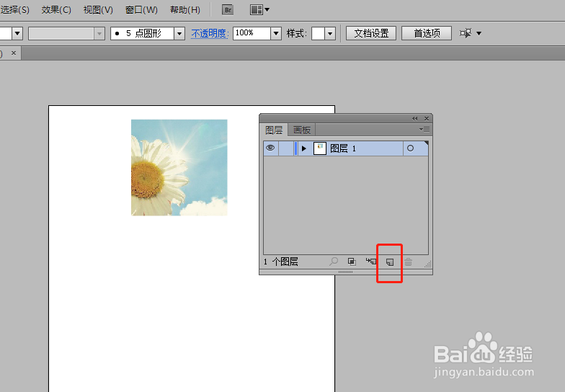Select the 图层 1 layer name

coord(343,148)
